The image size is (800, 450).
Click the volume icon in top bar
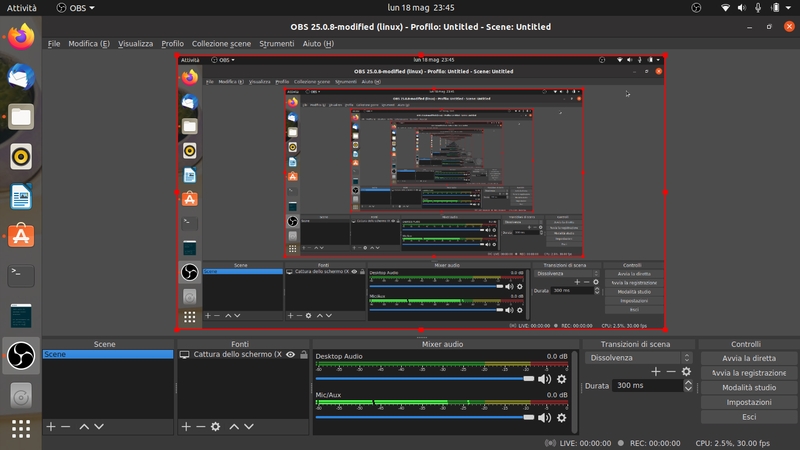pyautogui.click(x=741, y=8)
